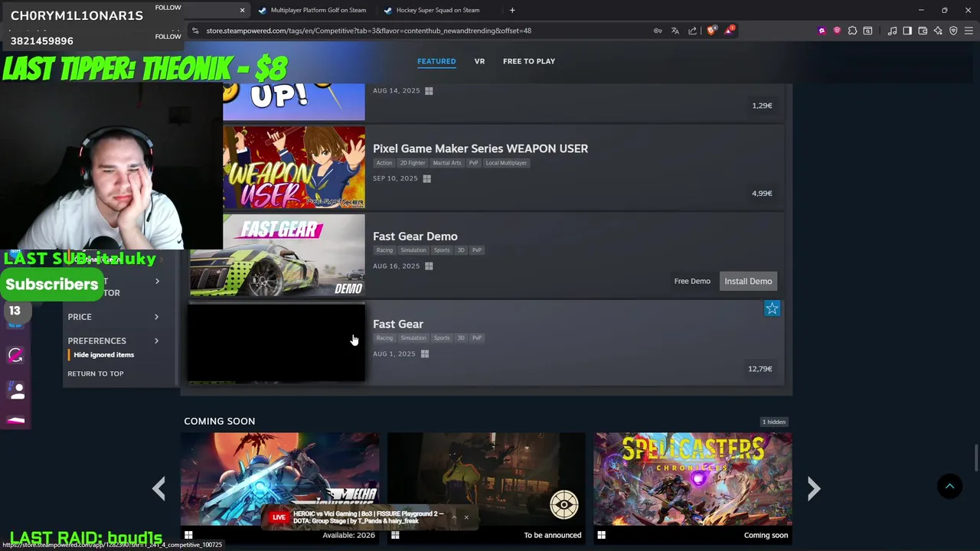Viewport: 980px width, 551px height.
Task: Click the translate page icon
Action: point(675,31)
